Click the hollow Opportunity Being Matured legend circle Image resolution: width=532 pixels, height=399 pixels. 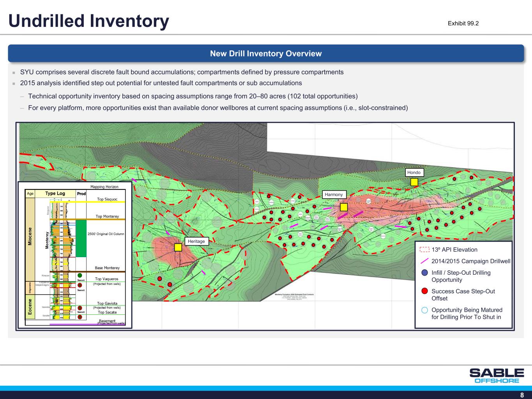(x=425, y=310)
